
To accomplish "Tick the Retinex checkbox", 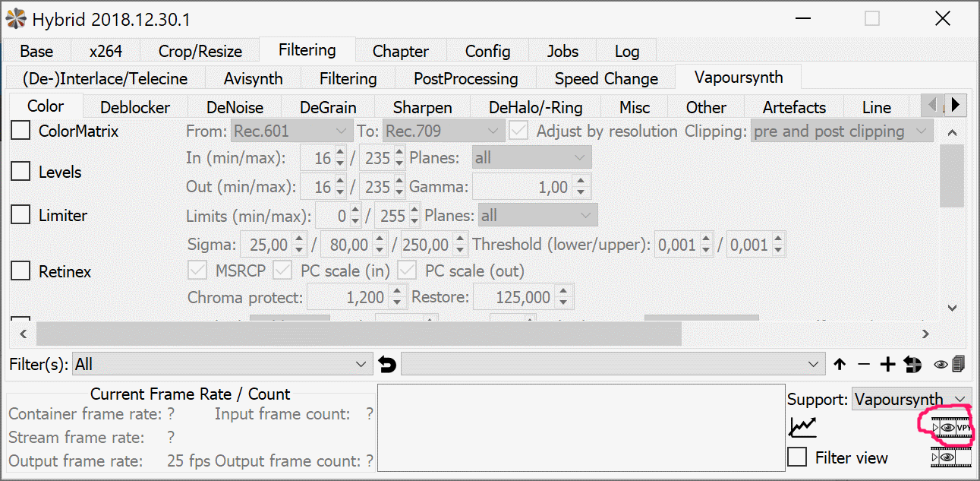I will pyautogui.click(x=20, y=271).
